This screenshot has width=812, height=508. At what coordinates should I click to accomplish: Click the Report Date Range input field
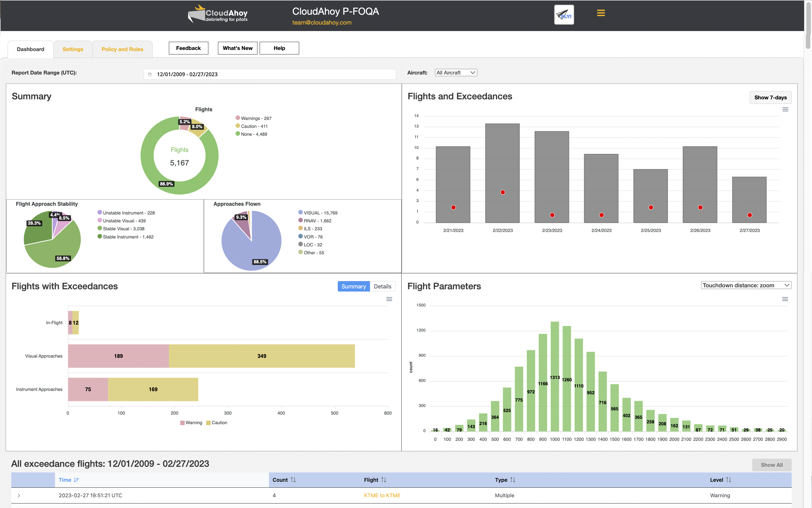270,74
